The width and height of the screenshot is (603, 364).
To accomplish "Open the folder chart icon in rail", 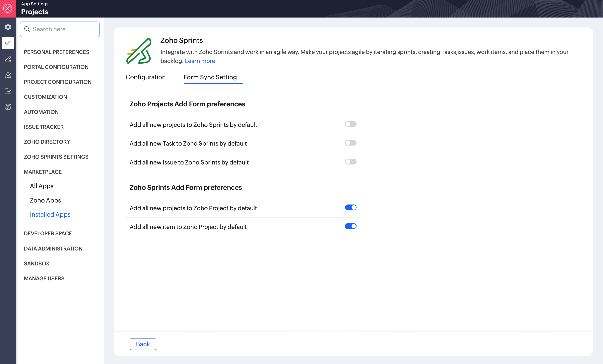I will pos(8,91).
